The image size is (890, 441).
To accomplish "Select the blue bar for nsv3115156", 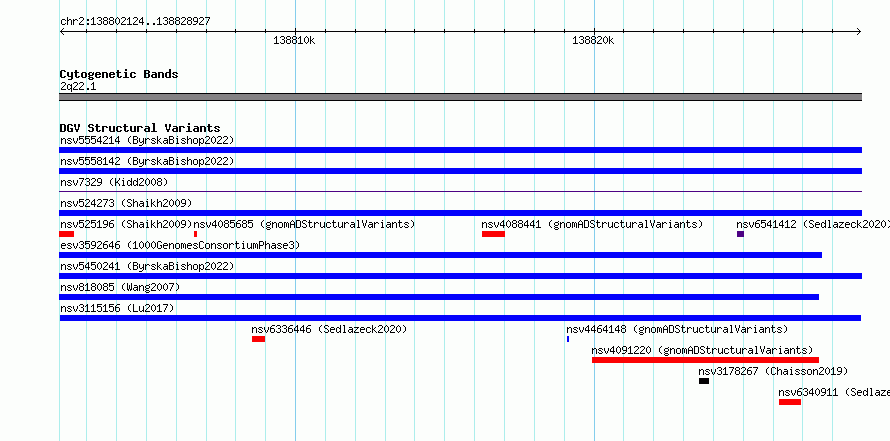I will coord(460,318).
